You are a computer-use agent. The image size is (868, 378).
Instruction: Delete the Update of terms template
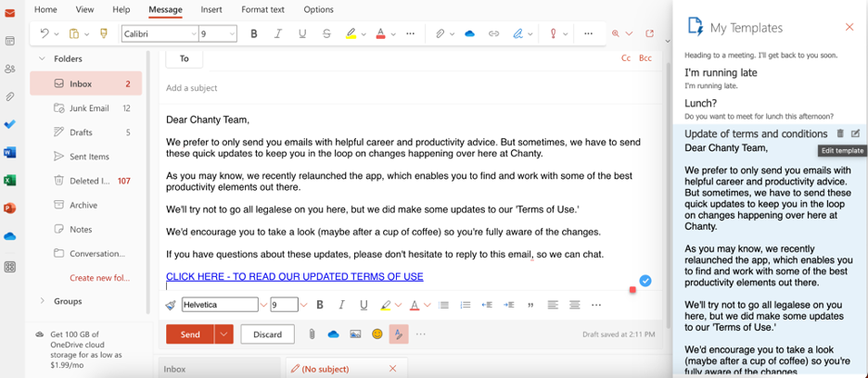click(x=840, y=134)
